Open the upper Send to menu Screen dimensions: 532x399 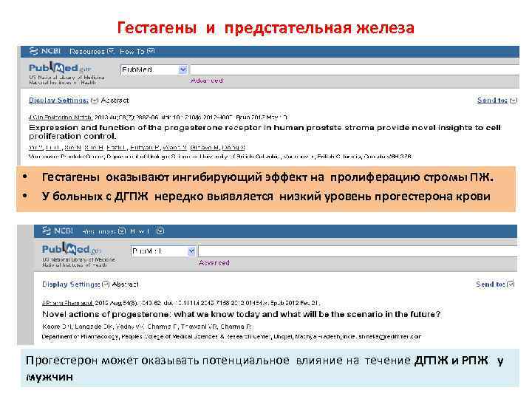[x=492, y=100]
